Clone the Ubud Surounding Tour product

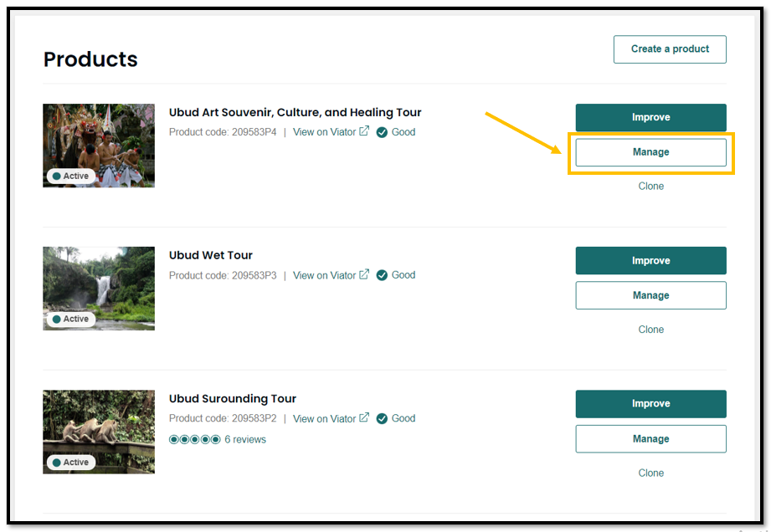[x=650, y=473]
